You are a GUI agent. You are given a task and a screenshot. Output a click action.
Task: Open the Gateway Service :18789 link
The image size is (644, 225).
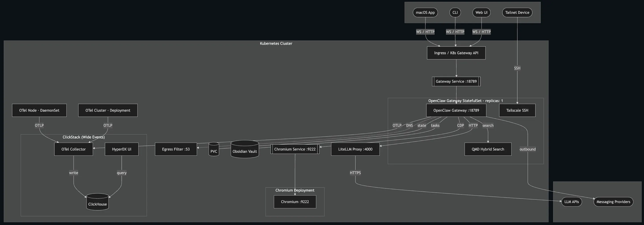(x=456, y=81)
